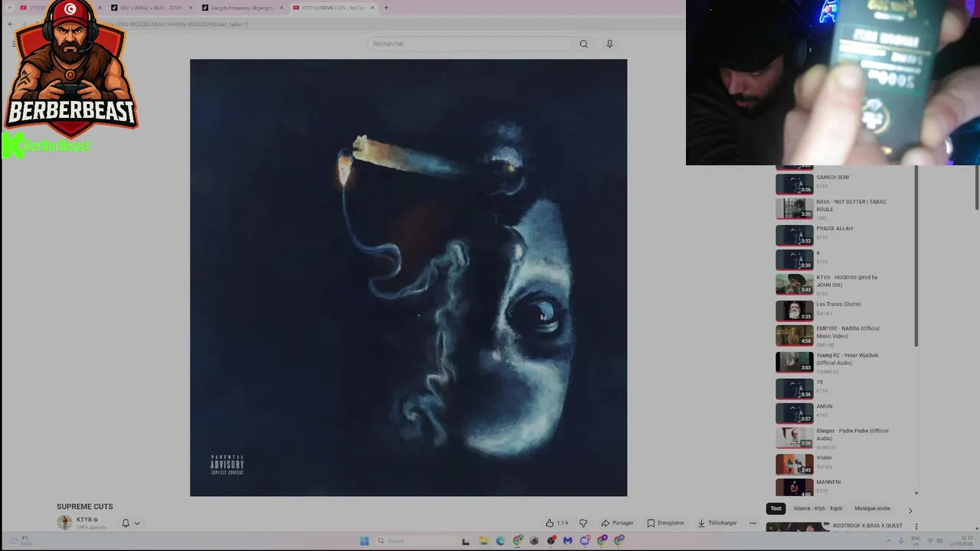
Task: Play SAMEDI SOIR from the playlist
Action: [842, 182]
